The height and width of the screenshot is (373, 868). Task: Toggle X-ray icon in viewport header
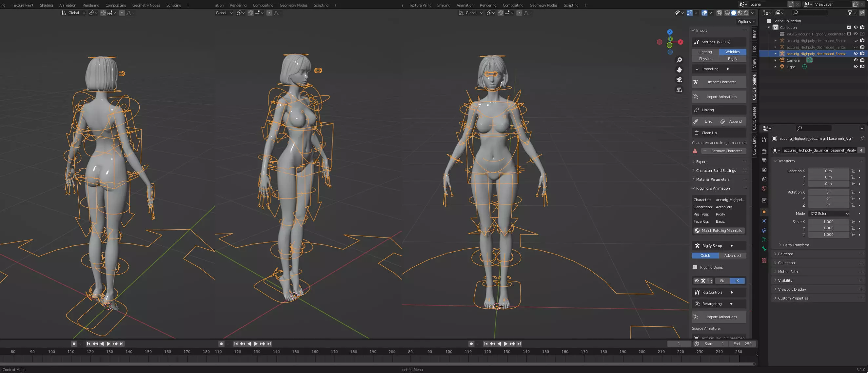click(719, 13)
